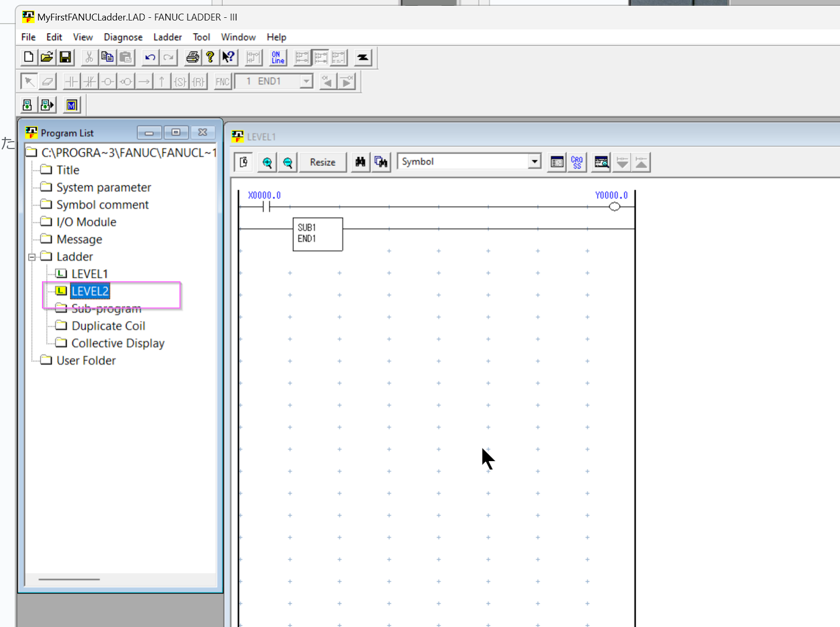840x627 pixels.
Task: Zoom out of the ladder diagram
Action: pos(288,162)
